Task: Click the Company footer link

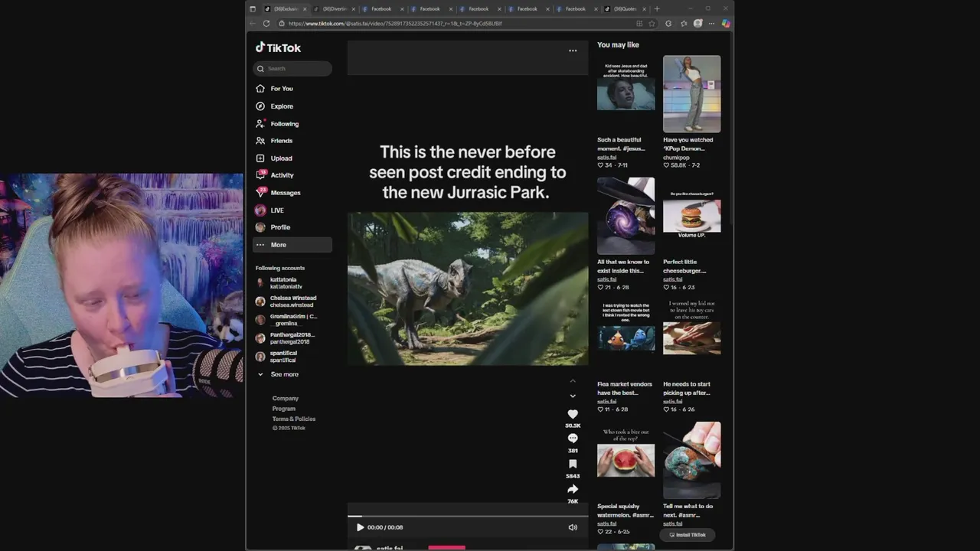Action: (x=286, y=399)
